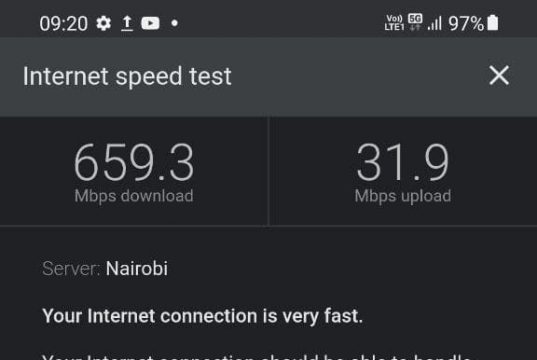Image resolution: width=537 pixels, height=360 pixels.
Task: Tap the notification dot in status bar
Action: click(174, 23)
